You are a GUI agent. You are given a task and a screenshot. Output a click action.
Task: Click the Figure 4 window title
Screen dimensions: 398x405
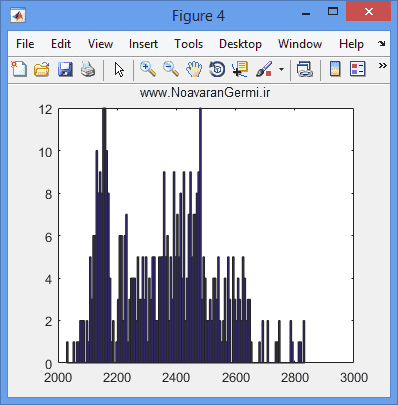pos(198,16)
